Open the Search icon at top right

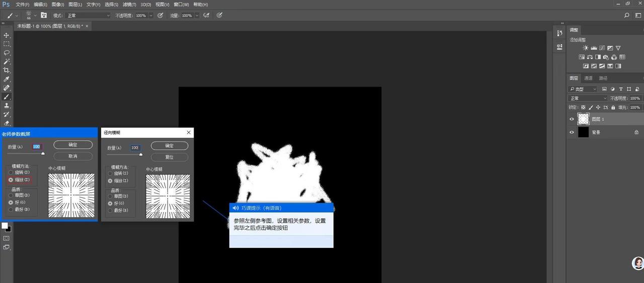tap(626, 16)
